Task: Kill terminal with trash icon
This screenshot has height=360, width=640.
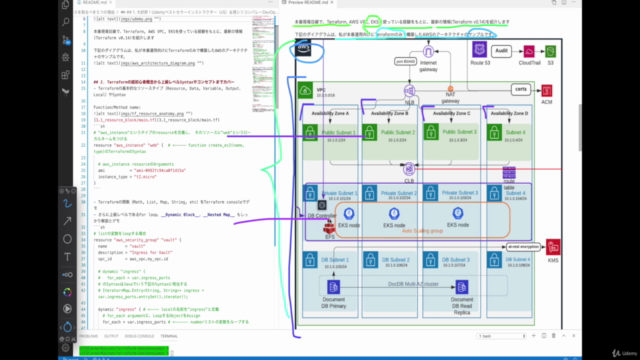Action: (553, 336)
